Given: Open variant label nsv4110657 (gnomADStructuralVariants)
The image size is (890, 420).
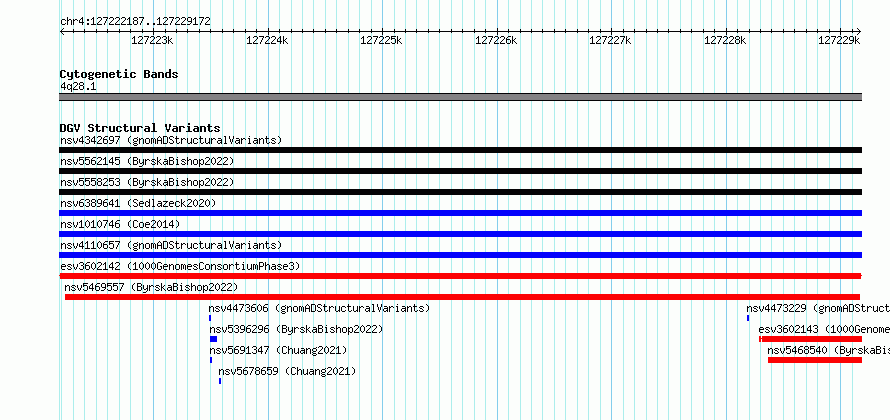Looking at the screenshot, I should pyautogui.click(x=171, y=245).
